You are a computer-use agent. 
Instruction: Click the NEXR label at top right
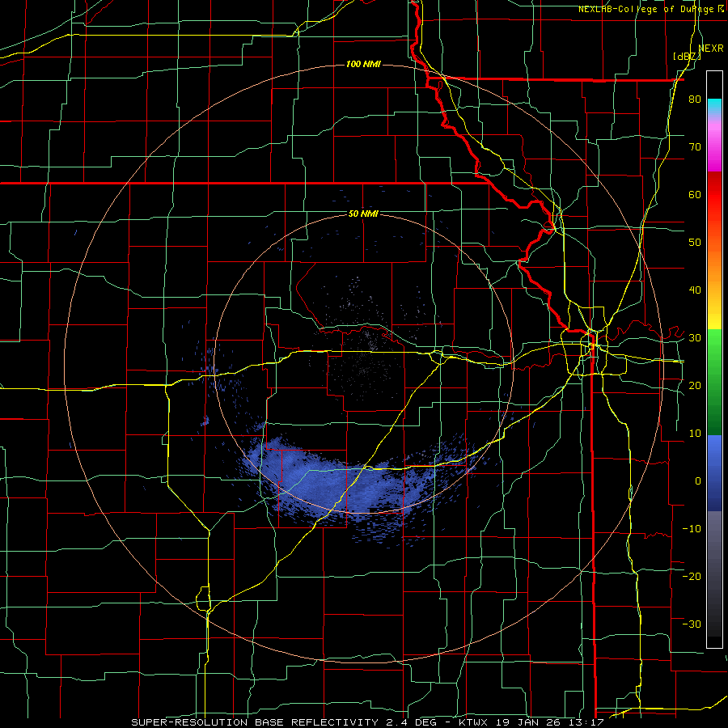pyautogui.click(x=711, y=49)
